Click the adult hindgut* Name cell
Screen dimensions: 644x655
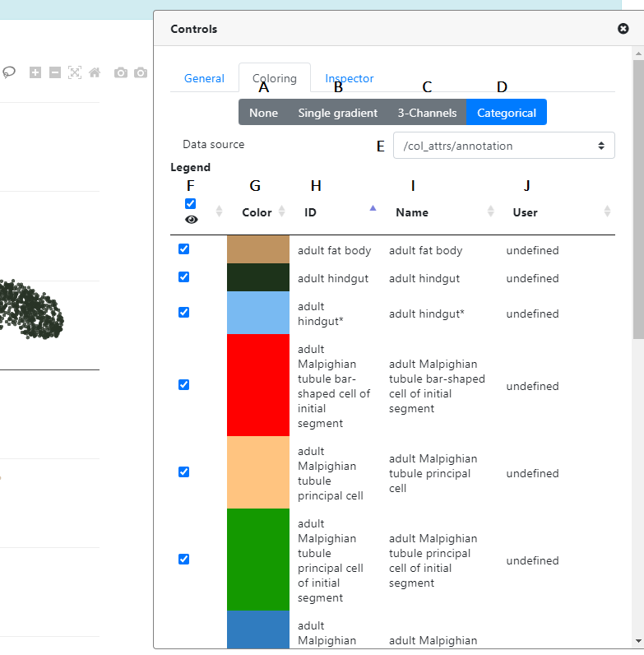(x=426, y=314)
